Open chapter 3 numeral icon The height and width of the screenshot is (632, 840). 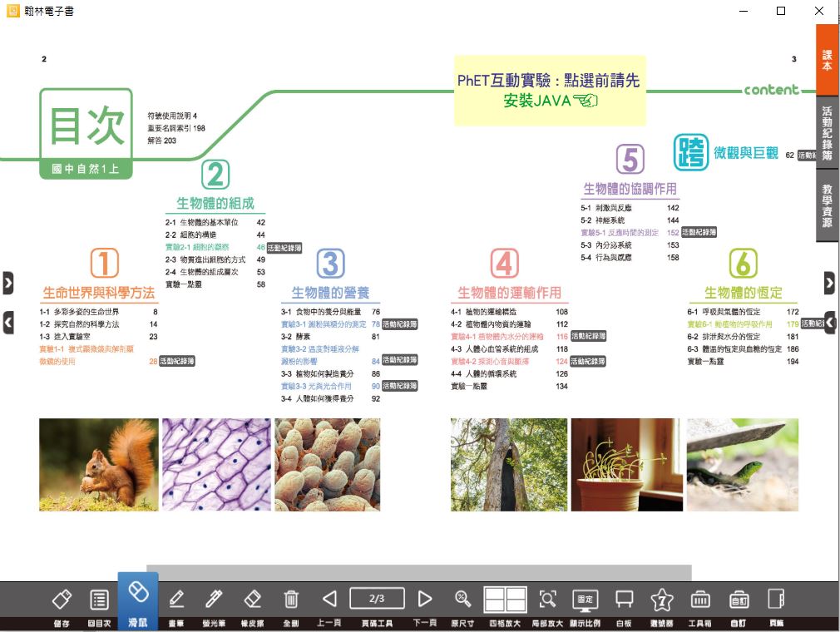(x=330, y=263)
